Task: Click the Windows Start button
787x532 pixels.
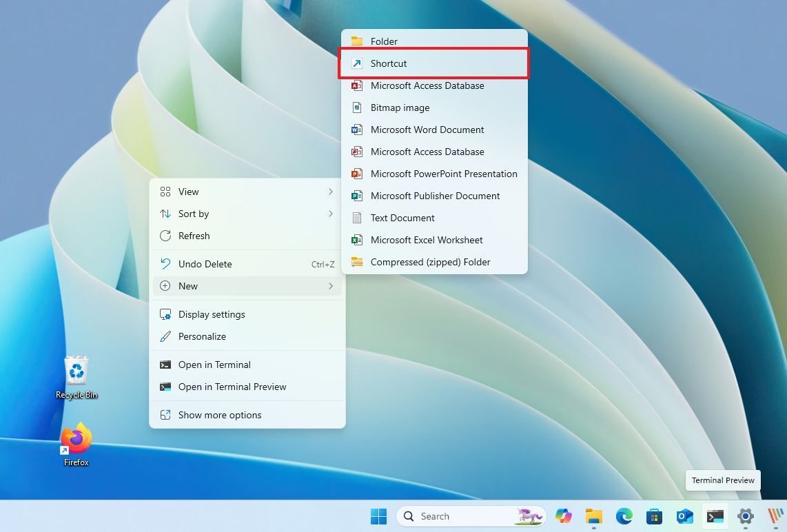Action: pyautogui.click(x=378, y=515)
